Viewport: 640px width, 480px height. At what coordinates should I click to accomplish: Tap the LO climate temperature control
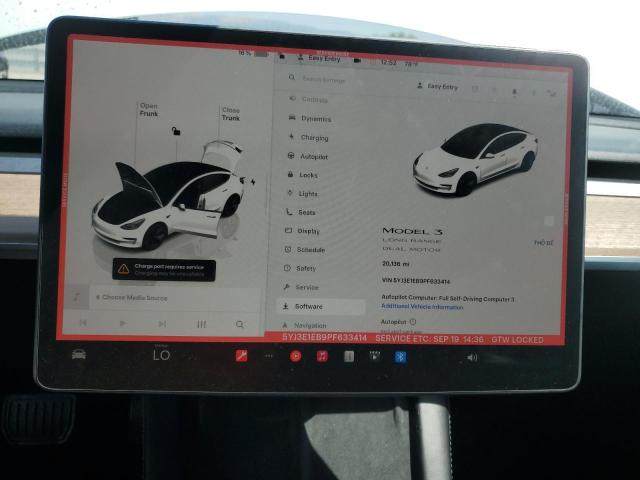coord(161,355)
